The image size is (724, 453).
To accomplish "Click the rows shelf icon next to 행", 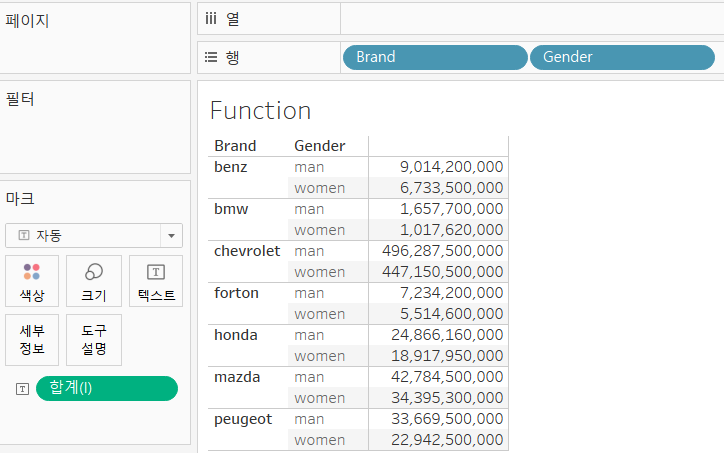I will (x=211, y=57).
